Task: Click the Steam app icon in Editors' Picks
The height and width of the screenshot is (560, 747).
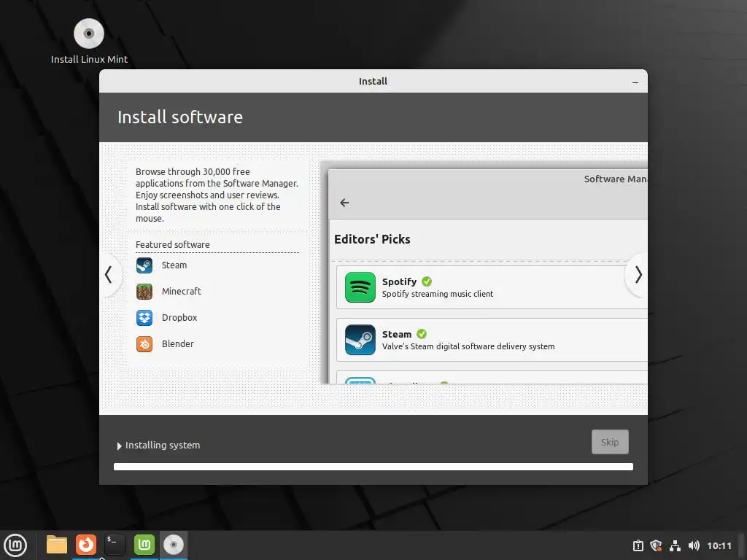Action: [x=360, y=340]
